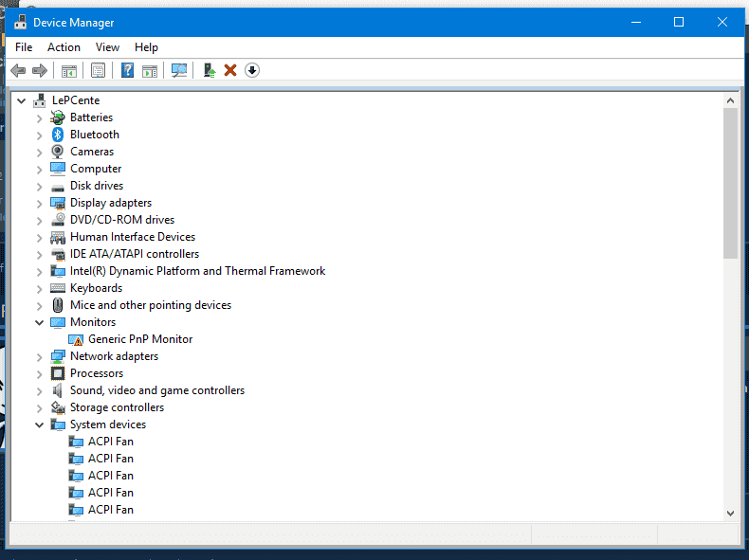Click the Sound controllers speaker icon
This screenshot has width=749, height=560.
[58, 390]
